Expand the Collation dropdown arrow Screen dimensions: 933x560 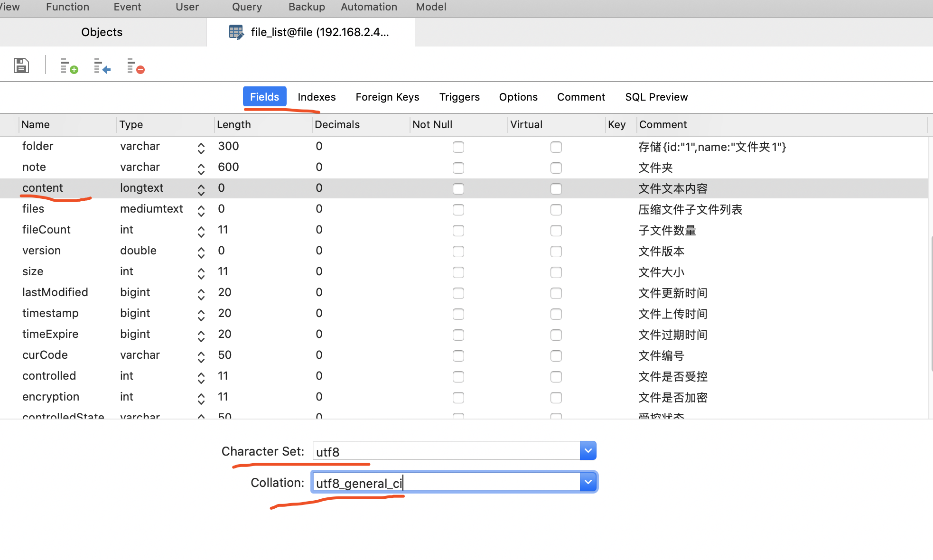(588, 482)
